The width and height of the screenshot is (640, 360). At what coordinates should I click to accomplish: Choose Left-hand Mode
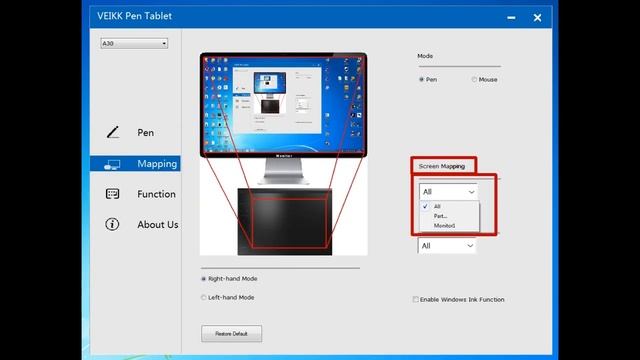click(x=204, y=298)
